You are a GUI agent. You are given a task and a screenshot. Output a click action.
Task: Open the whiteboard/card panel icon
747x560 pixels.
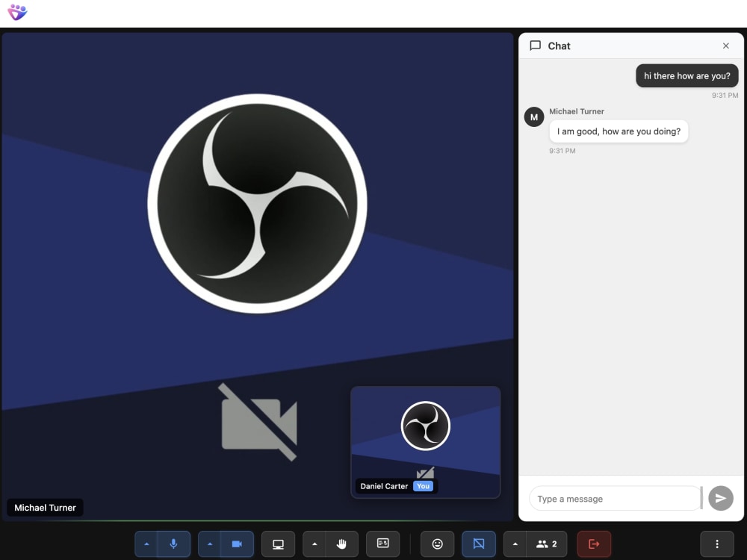point(382,544)
